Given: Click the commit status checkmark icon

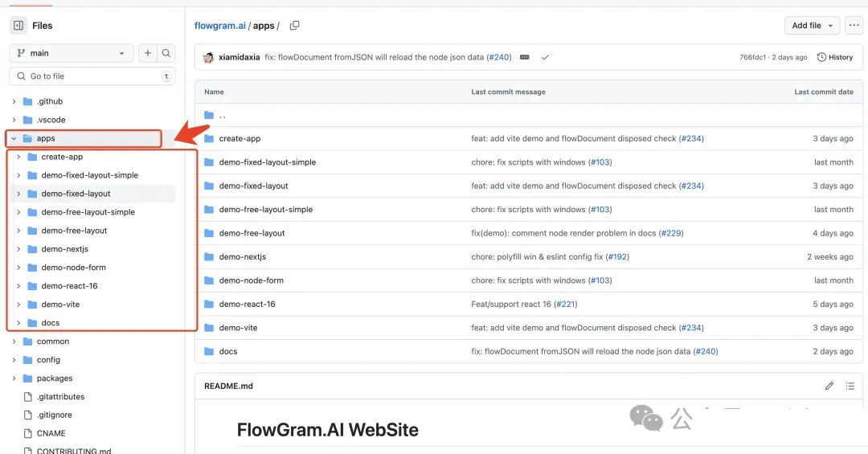Looking at the screenshot, I should click(x=545, y=57).
